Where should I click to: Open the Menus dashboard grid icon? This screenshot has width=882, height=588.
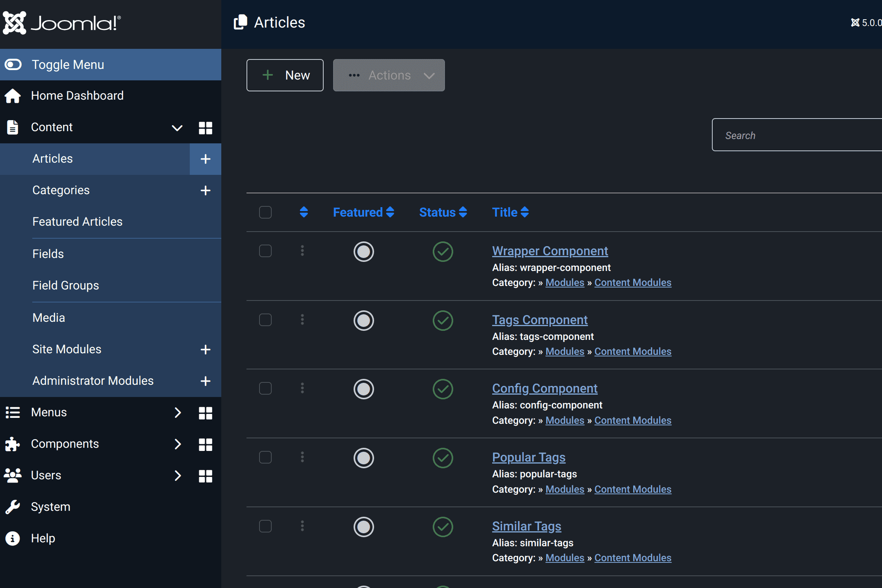point(206,413)
